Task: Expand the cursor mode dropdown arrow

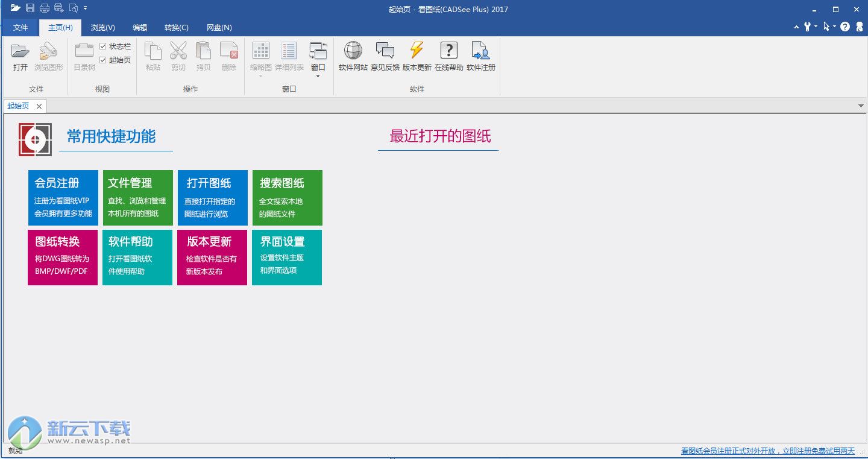Action: click(835, 27)
